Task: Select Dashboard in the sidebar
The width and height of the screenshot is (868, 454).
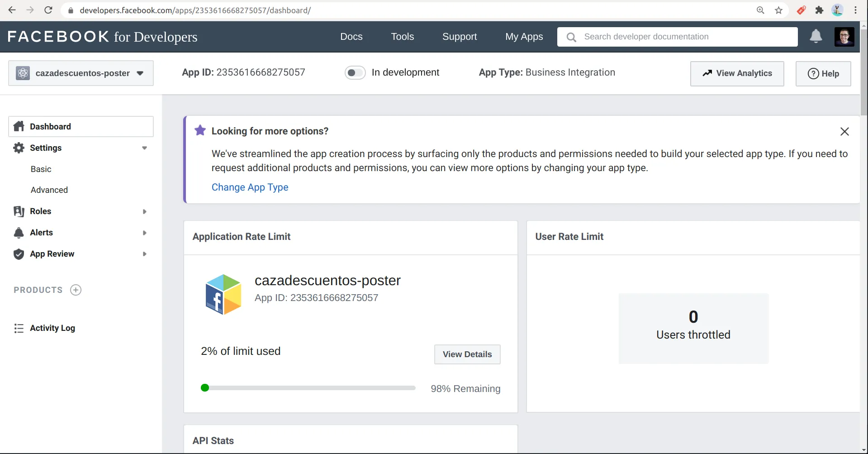Action: (81, 126)
